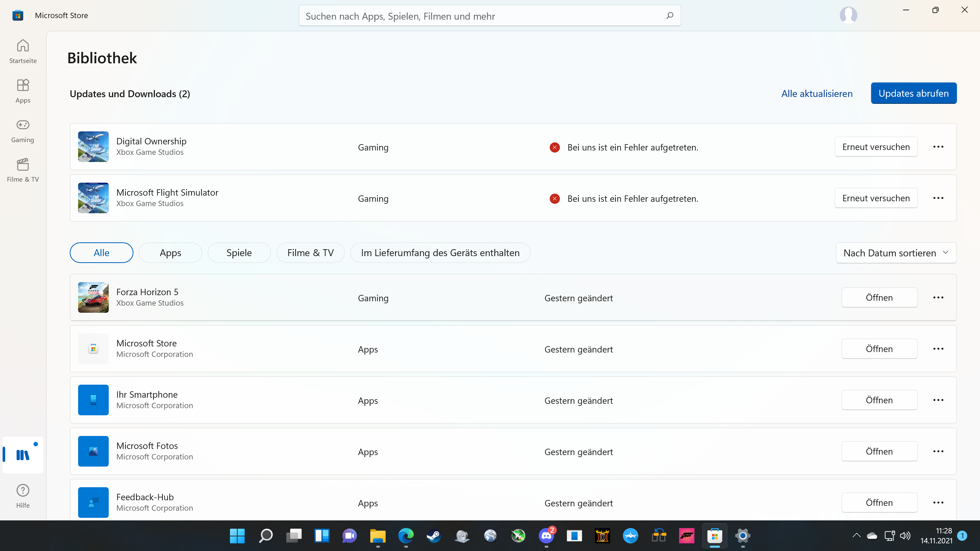This screenshot has height=551, width=980.
Task: Open Filme & TV in the sidebar
Action: [x=23, y=170]
